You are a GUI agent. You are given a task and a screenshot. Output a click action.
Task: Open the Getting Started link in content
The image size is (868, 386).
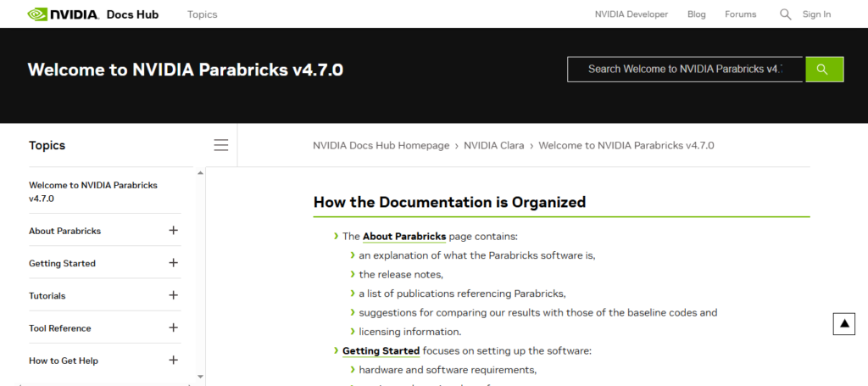point(381,351)
